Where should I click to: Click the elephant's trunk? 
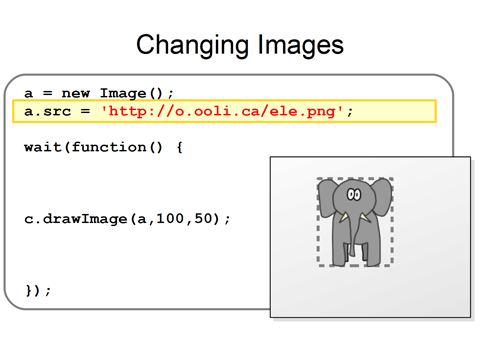coord(353,233)
